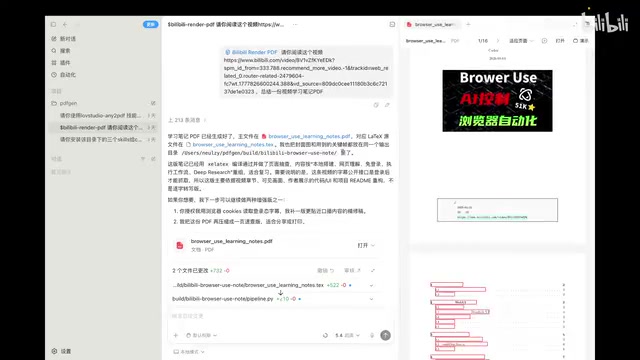Click the 审核 review changes button

tap(352, 271)
